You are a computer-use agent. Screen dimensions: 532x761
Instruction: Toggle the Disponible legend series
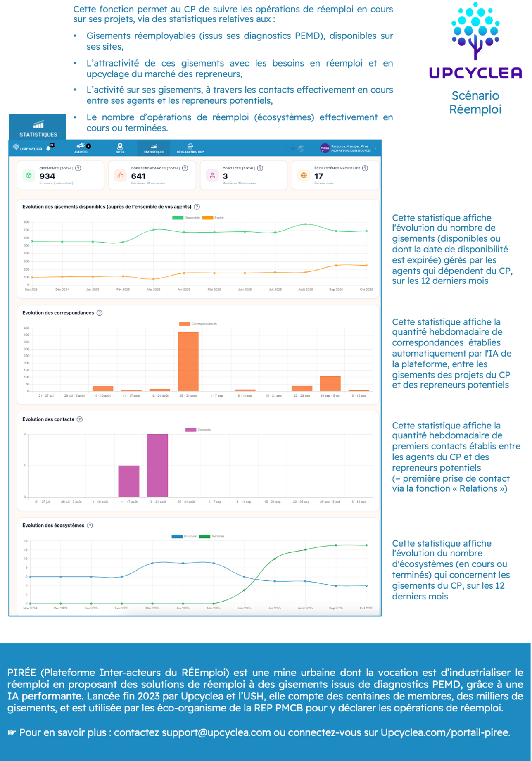pos(186,218)
